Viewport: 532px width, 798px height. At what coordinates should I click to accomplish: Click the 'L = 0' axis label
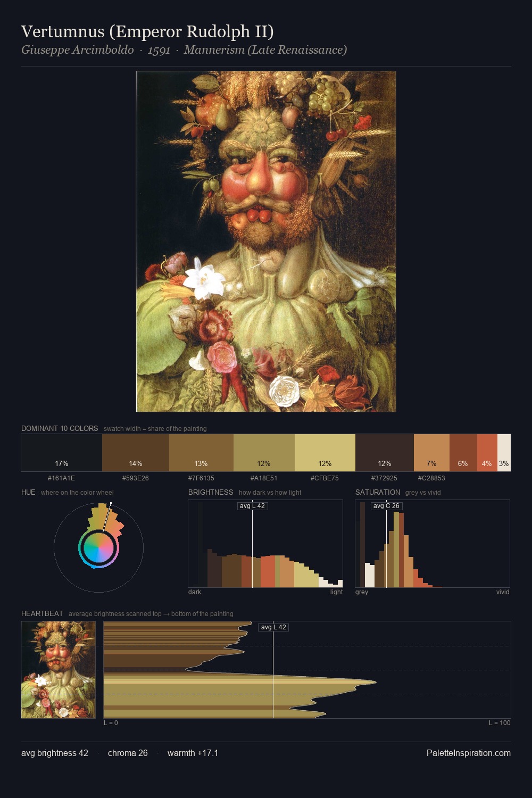point(111,723)
